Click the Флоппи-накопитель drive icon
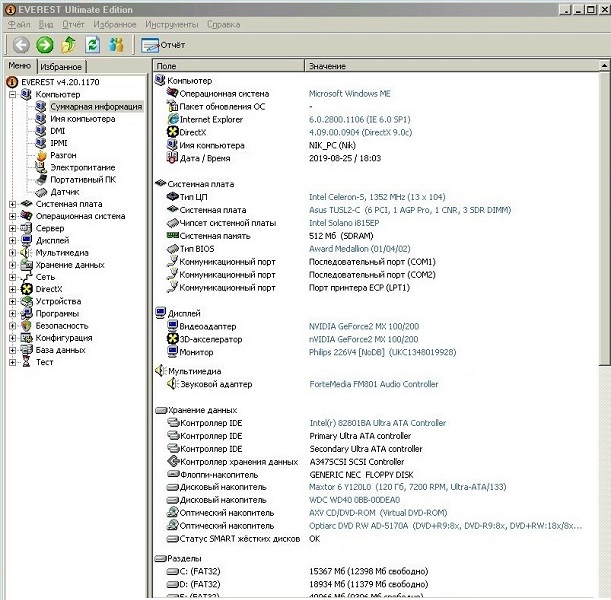Viewport: 611px width, 600px height. click(173, 474)
